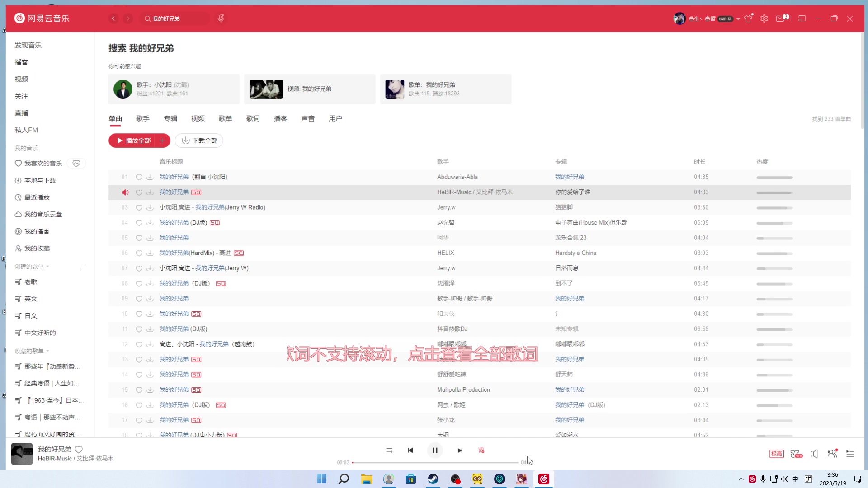
Task: Like song 15 by Muhpulla Production
Action: click(x=139, y=390)
